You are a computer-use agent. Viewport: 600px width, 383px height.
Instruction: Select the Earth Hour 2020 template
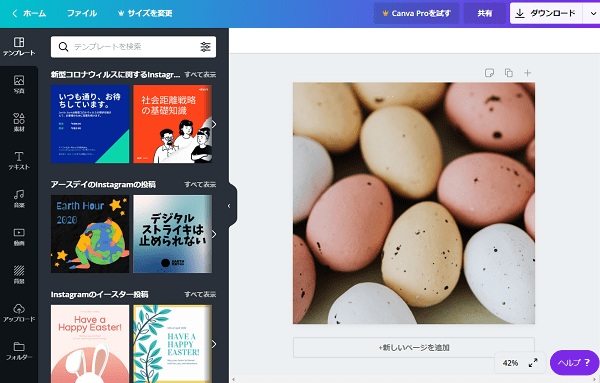click(90, 234)
